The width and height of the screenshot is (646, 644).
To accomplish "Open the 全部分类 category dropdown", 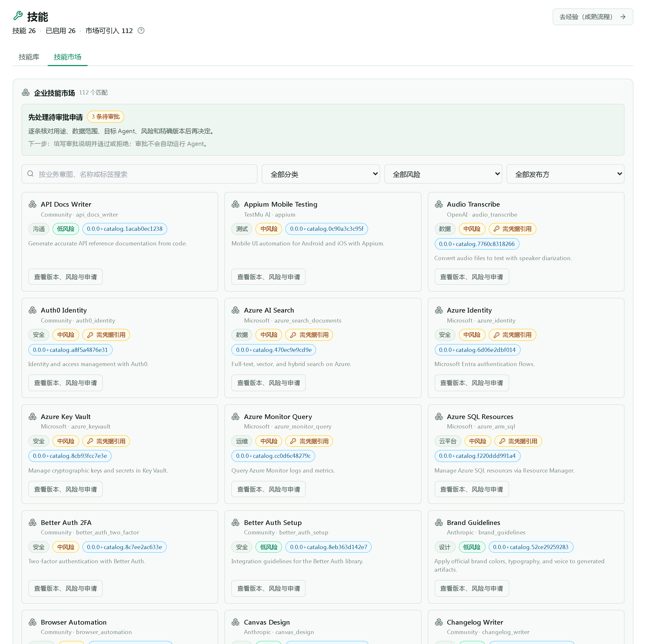I will coord(321,174).
